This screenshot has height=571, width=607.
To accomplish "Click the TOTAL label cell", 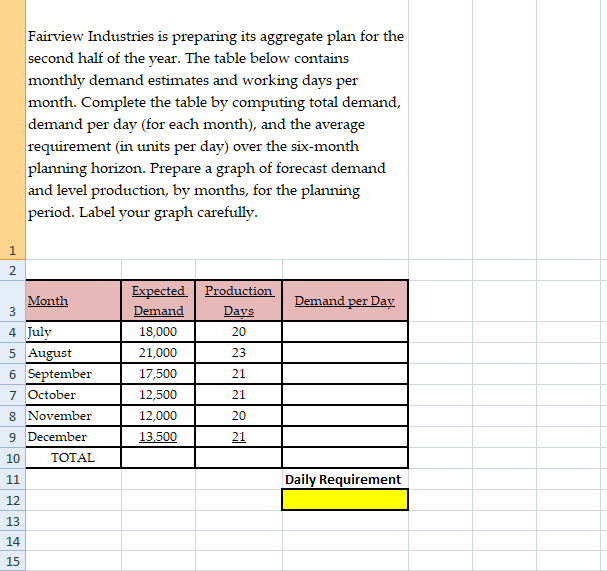I will tap(73, 458).
